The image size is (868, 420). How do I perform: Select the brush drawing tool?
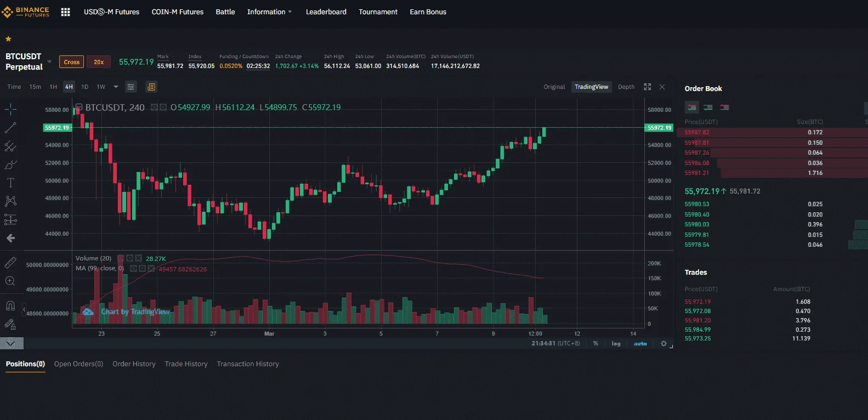(10, 164)
